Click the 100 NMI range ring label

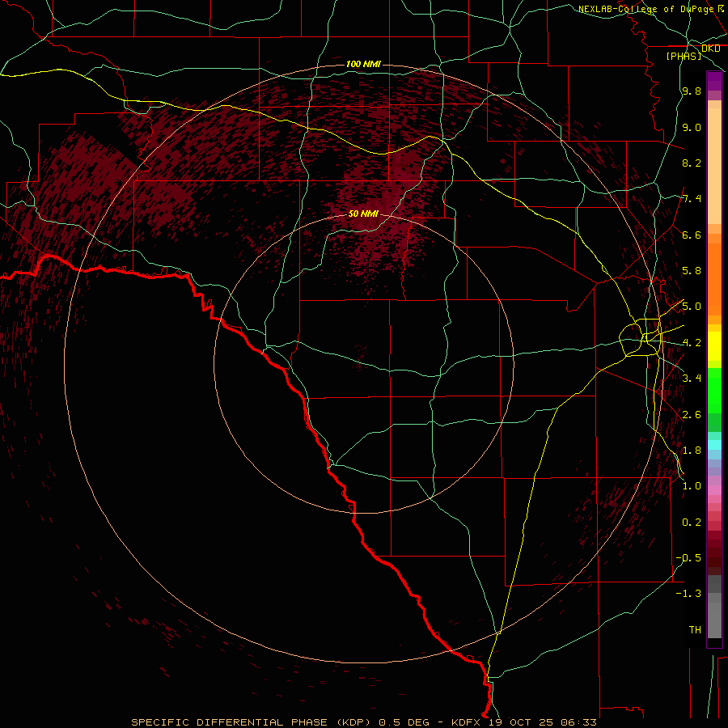363,64
